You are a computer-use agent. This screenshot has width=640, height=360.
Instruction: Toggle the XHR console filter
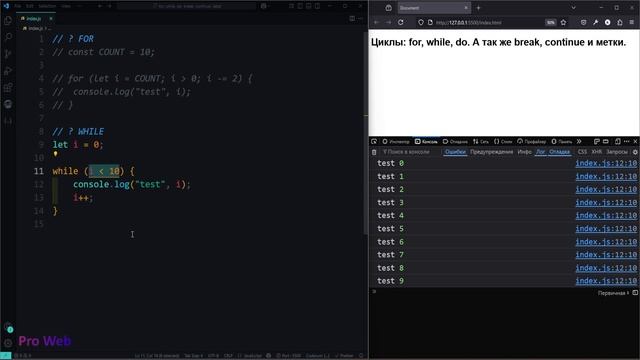pos(596,152)
